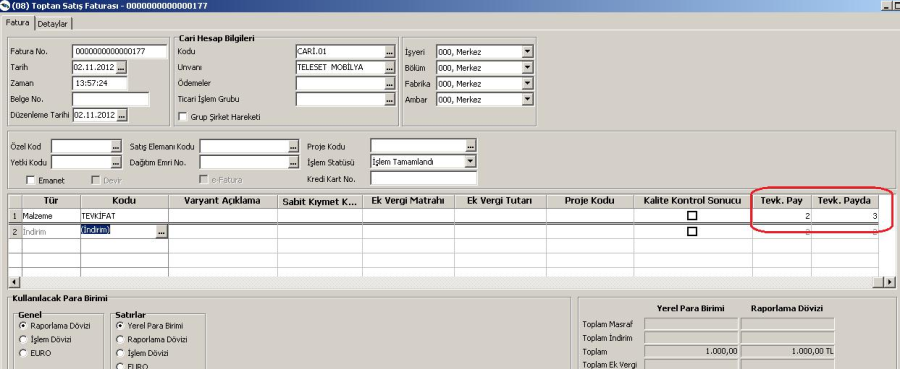
Task: Click the Tür column header
Action: coord(51,201)
